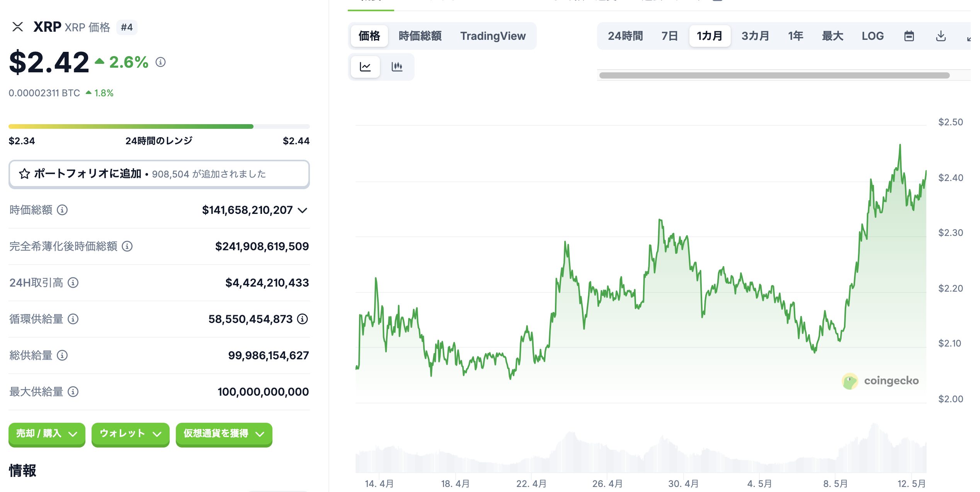Image resolution: width=980 pixels, height=492 pixels.
Task: Click the 仮想通貨を獲得 button
Action: pyautogui.click(x=224, y=434)
